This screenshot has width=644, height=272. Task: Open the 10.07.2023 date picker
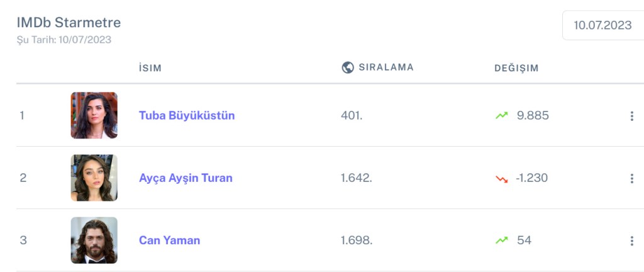(602, 25)
